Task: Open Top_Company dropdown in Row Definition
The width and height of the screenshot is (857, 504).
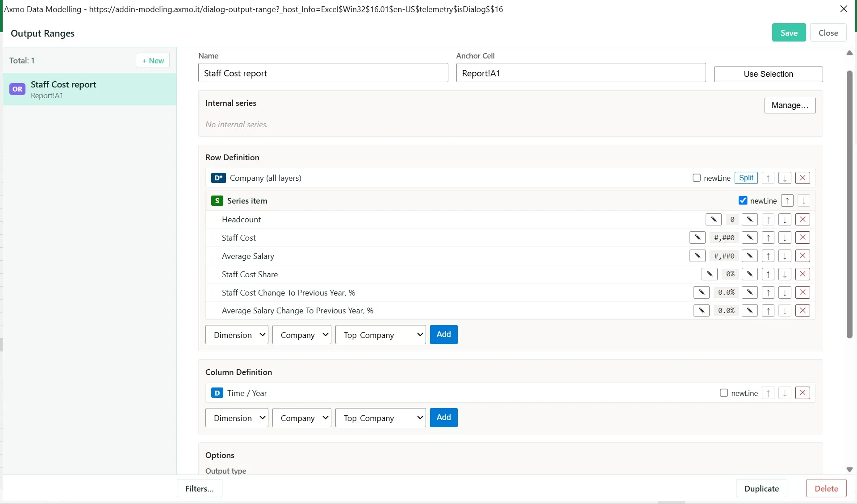Action: pos(380,335)
